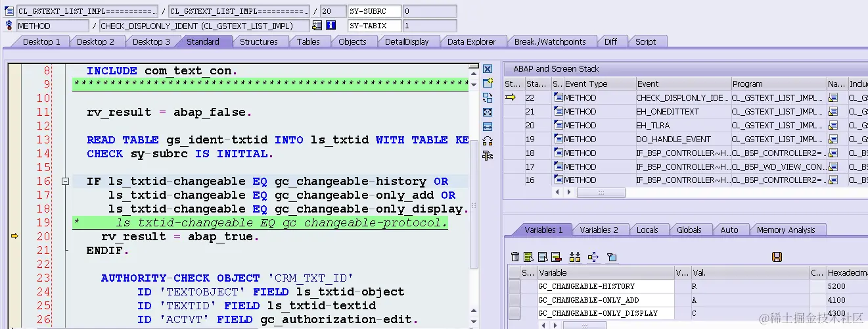Image resolution: width=868 pixels, height=329 pixels.
Task: Click navigation icon in EH_ONEDITTEXT stack row
Action: (833, 111)
